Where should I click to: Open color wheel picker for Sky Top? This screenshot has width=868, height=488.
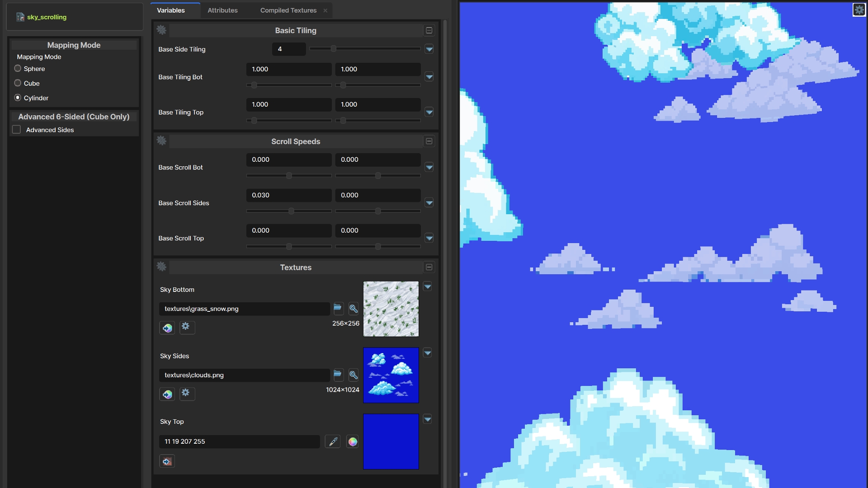pos(353,441)
